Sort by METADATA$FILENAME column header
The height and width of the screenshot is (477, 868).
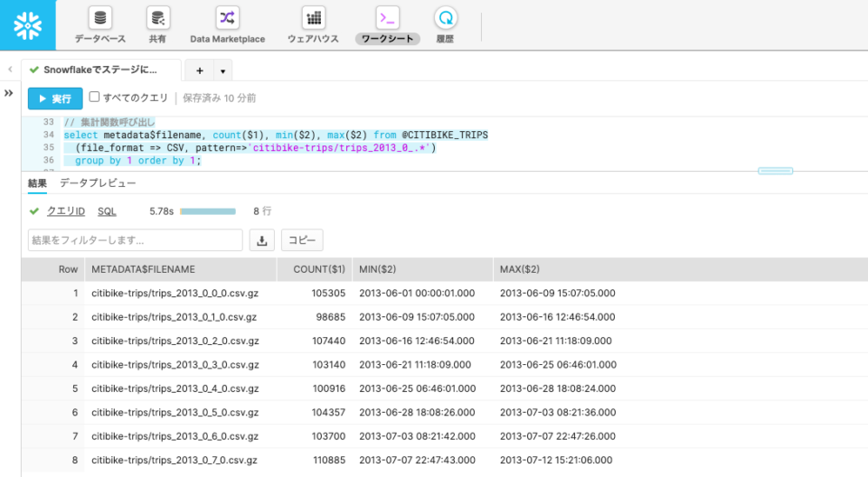181,269
